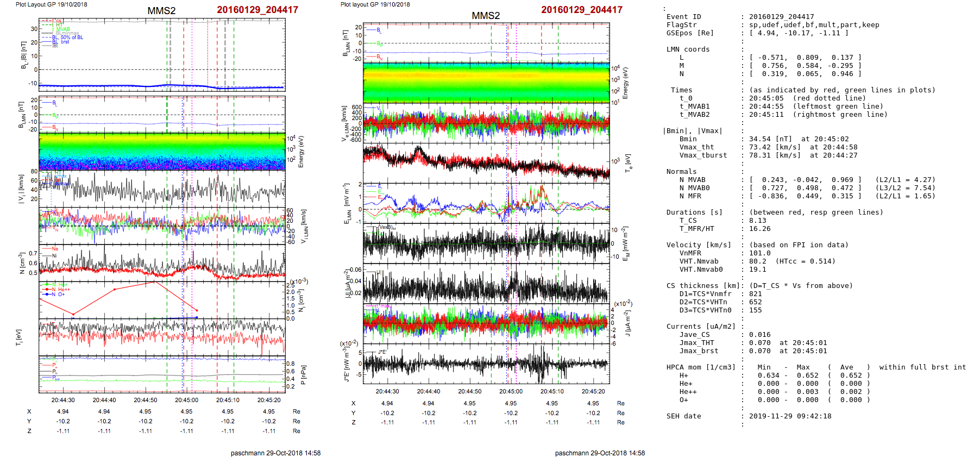
Task: Click the N MVAB normal vector row
Action: coord(805,180)
